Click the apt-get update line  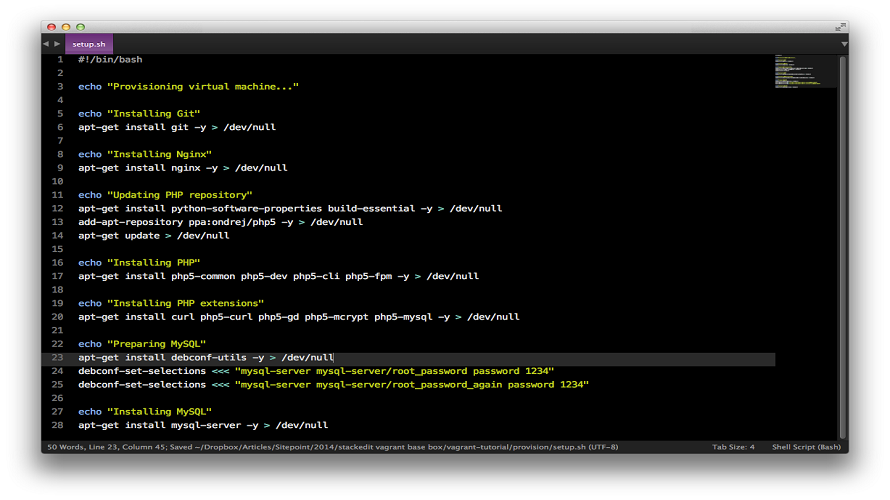click(x=154, y=236)
